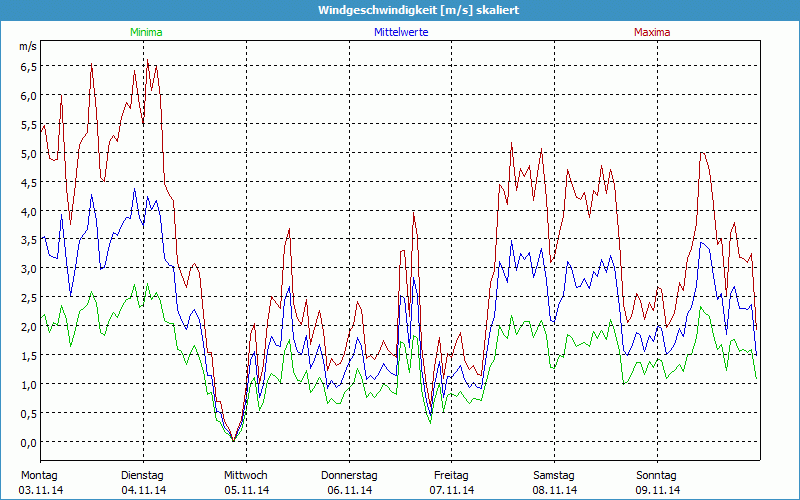
Task: Click the 'Freitag' day label
Action: tap(452, 476)
